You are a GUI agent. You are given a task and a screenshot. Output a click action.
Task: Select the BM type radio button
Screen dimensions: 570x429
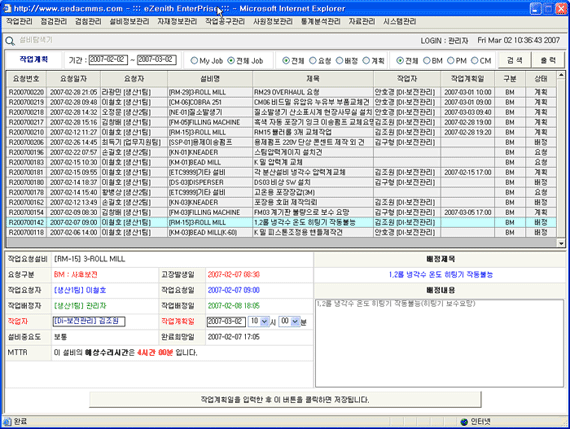point(427,61)
